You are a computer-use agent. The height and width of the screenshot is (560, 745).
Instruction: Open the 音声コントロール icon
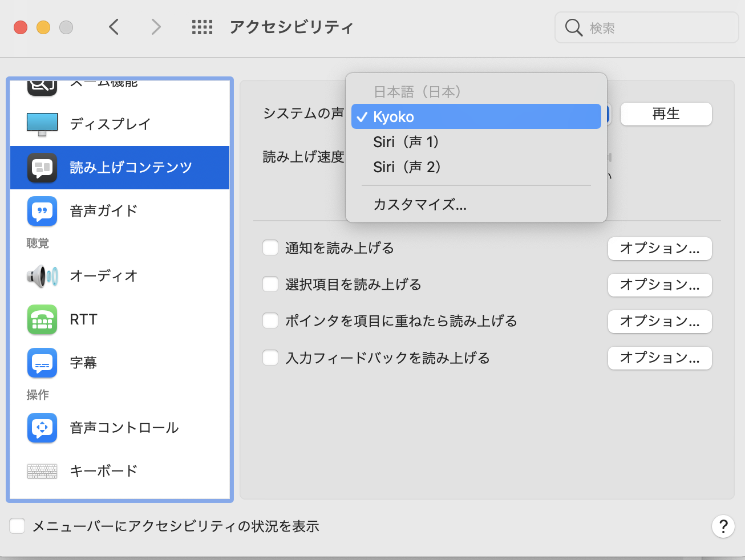[x=42, y=428]
